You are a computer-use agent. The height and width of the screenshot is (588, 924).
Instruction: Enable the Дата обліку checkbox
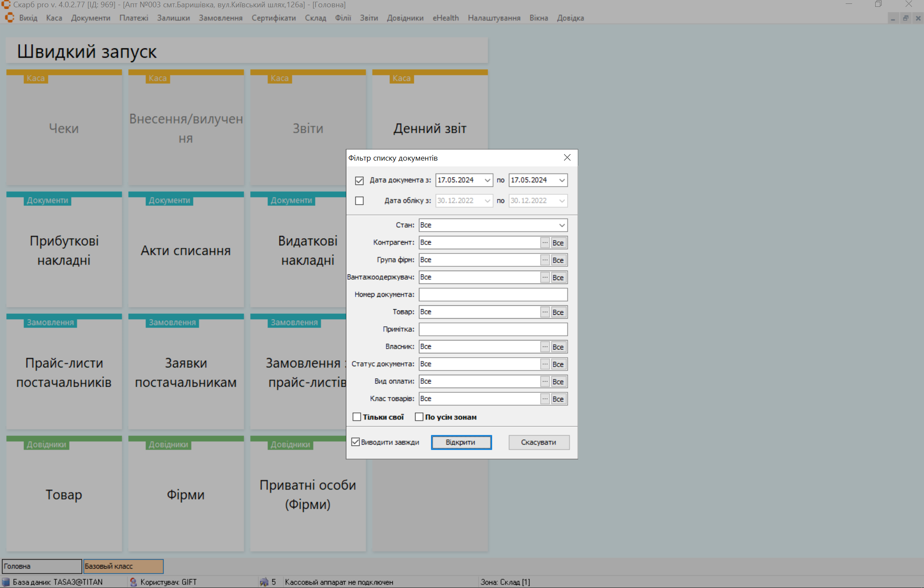[359, 201]
